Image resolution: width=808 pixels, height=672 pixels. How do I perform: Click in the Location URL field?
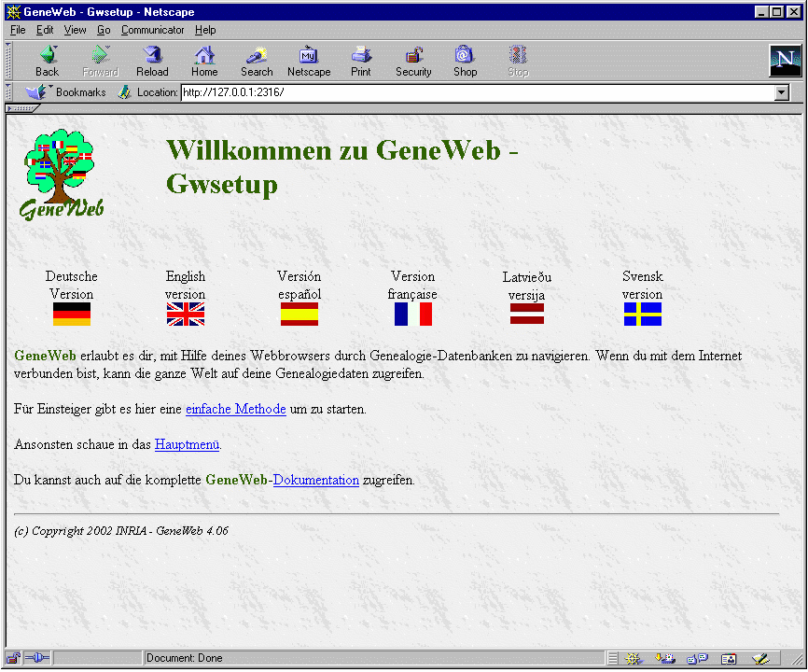pyautogui.click(x=478, y=92)
